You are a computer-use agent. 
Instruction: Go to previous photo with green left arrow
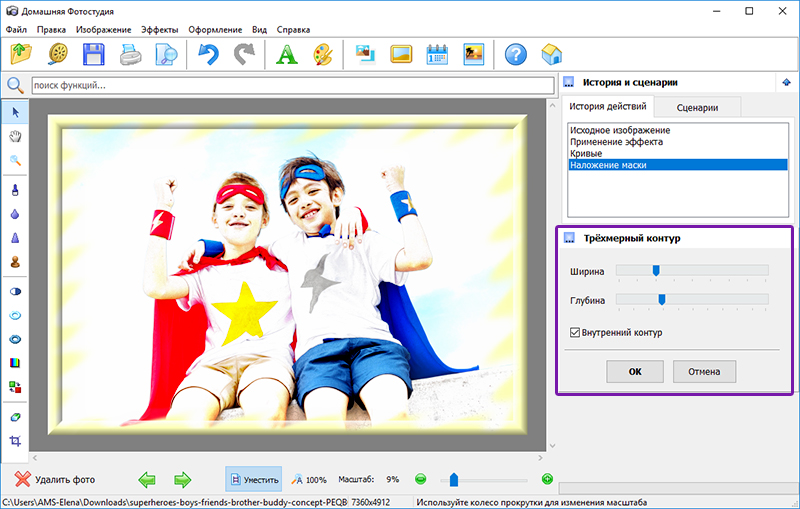pyautogui.click(x=147, y=479)
